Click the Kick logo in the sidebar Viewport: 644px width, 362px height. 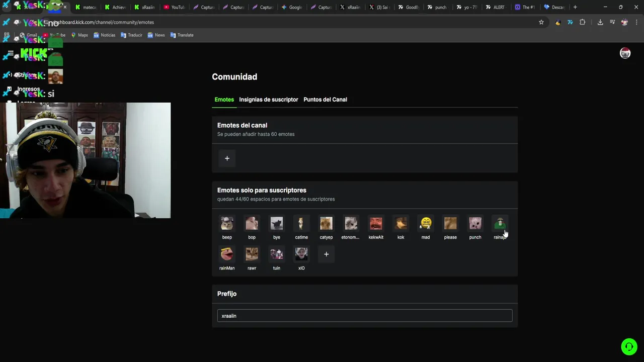coord(33,53)
